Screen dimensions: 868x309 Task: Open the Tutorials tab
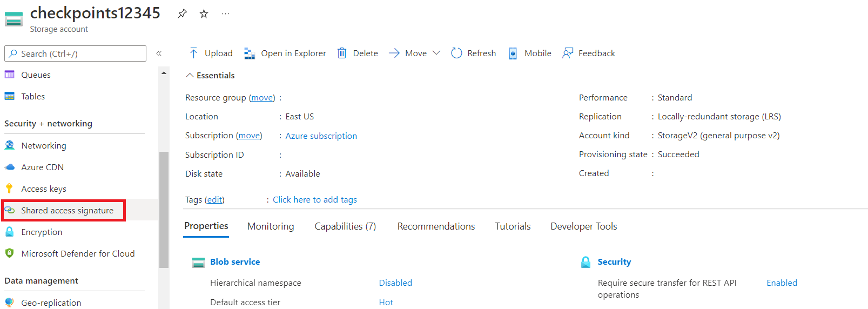513,226
